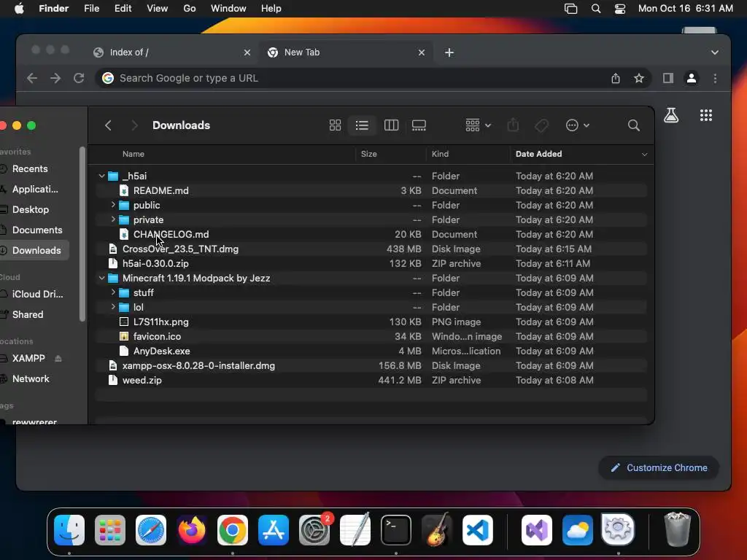Collapse the _h5ai folder
Viewport: 747px width, 560px height.
pyautogui.click(x=101, y=176)
